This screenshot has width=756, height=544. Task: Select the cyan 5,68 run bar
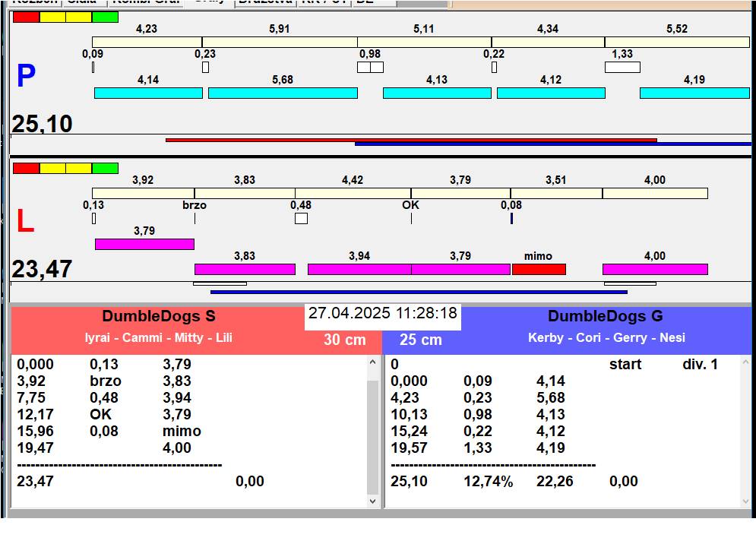(x=283, y=93)
